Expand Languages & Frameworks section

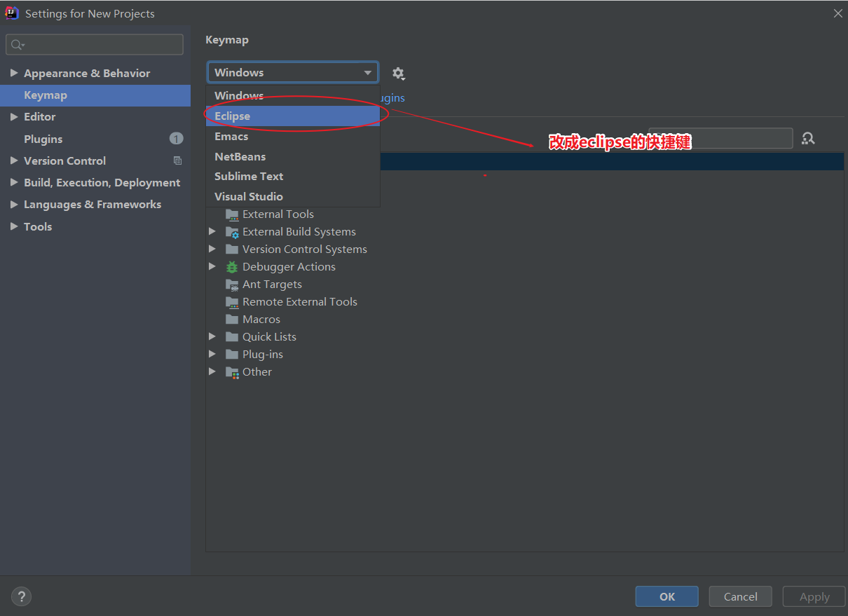tap(14, 205)
